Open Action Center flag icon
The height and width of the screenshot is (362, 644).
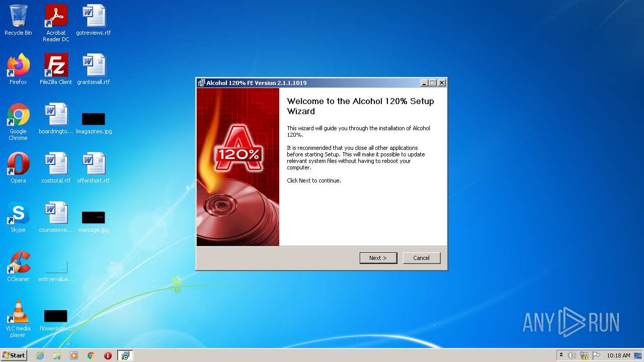coord(596,355)
